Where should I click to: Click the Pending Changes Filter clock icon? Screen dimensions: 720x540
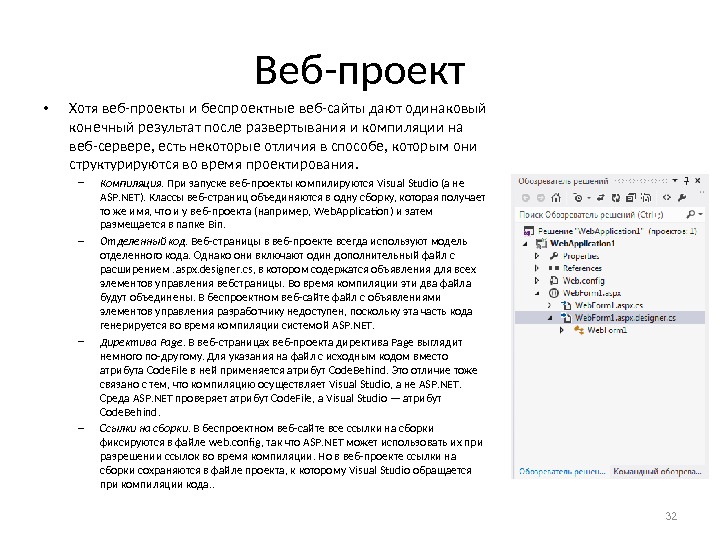click(x=578, y=198)
